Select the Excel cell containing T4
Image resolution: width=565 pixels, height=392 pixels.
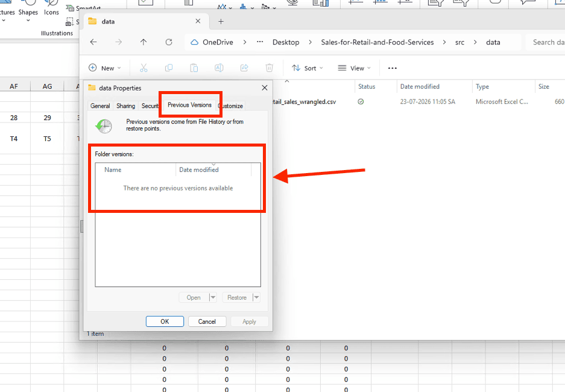14,139
